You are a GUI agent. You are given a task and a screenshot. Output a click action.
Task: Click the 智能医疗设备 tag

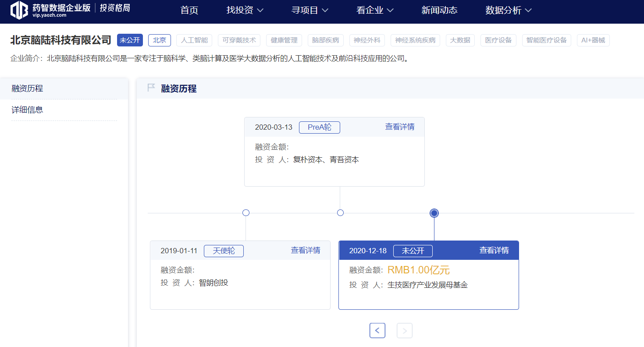point(547,40)
